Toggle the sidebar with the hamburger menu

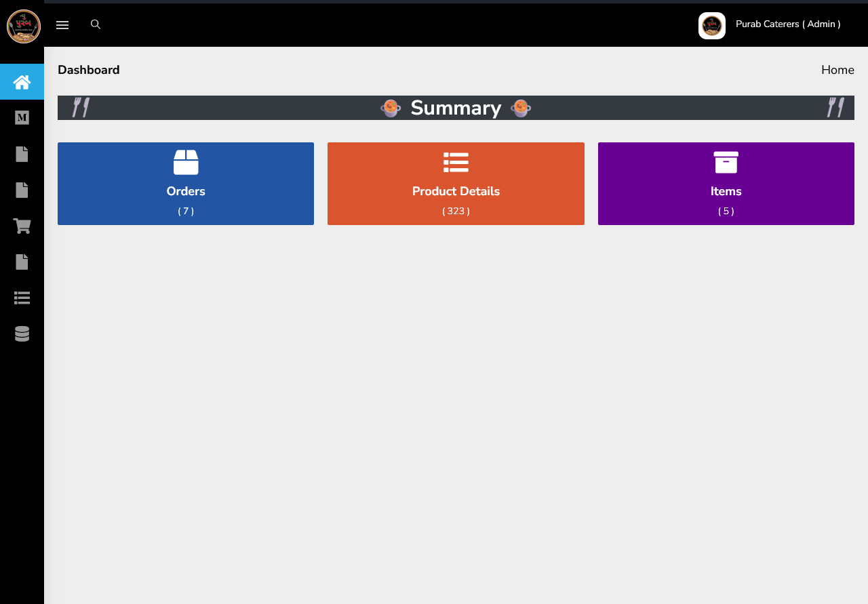pos(62,25)
